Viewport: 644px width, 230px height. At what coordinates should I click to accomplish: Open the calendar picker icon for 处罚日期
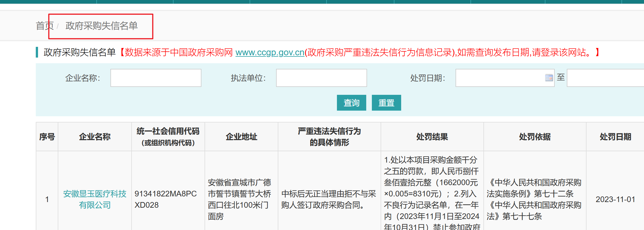pos(549,78)
